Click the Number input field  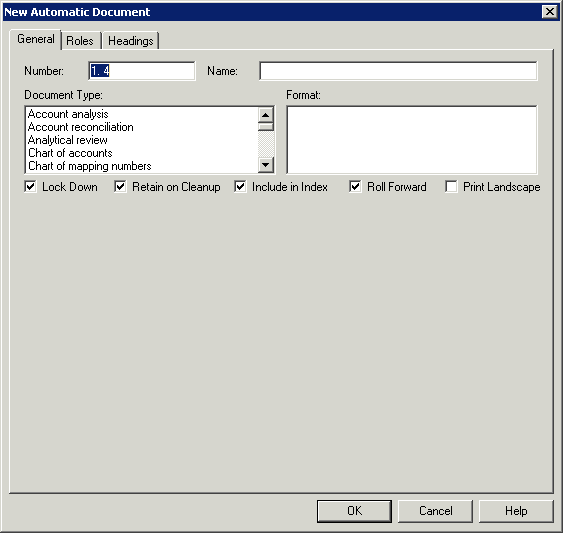point(142,71)
